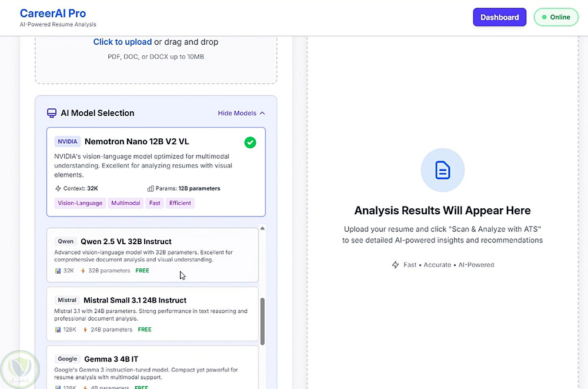Click the Qwen provider badge
588x389 pixels.
(66, 241)
